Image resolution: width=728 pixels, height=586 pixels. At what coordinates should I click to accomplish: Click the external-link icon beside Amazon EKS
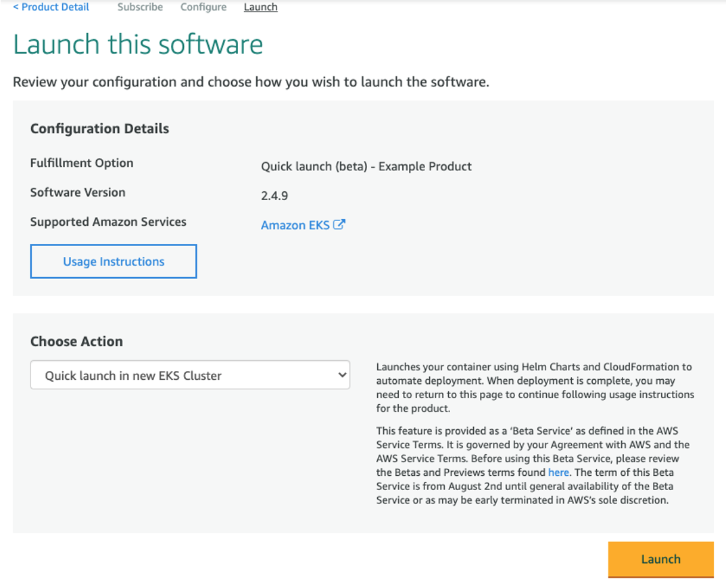(339, 224)
